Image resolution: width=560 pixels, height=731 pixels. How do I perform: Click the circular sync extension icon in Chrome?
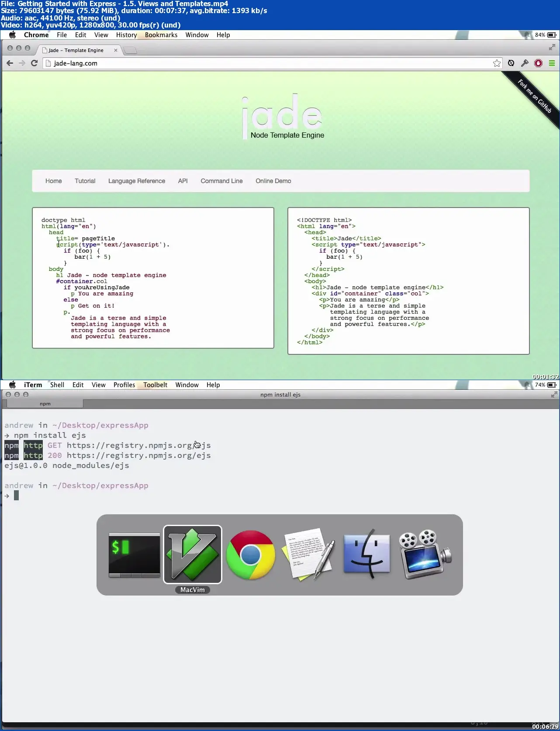point(511,63)
